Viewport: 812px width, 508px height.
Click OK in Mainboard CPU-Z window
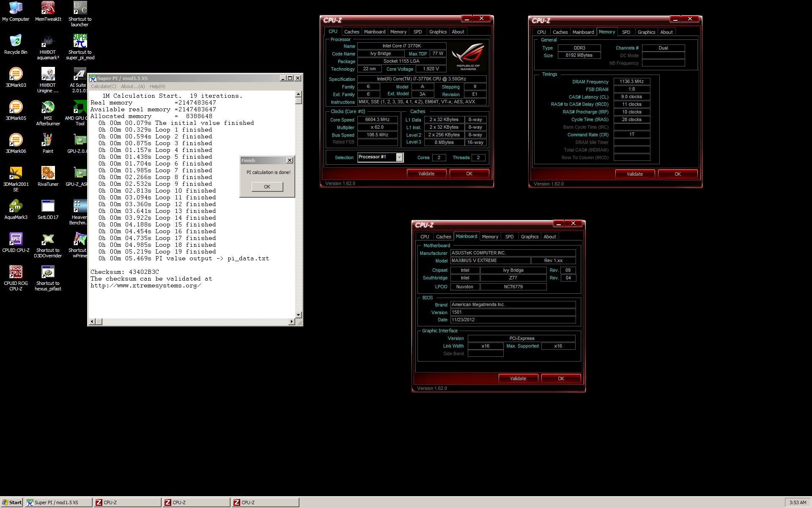pos(561,378)
